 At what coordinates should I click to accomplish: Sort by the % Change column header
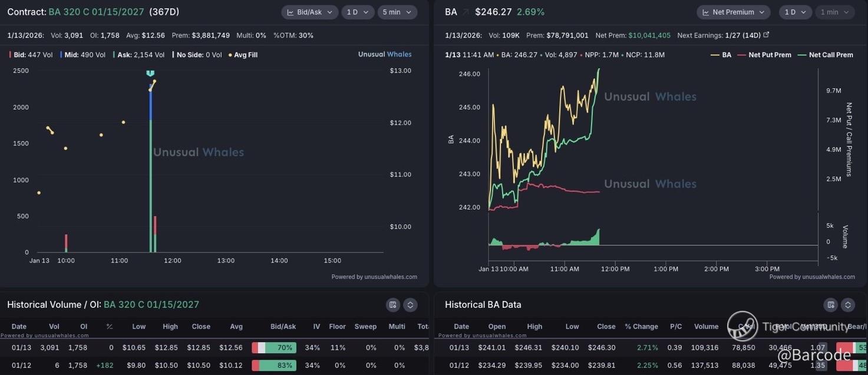click(x=641, y=327)
